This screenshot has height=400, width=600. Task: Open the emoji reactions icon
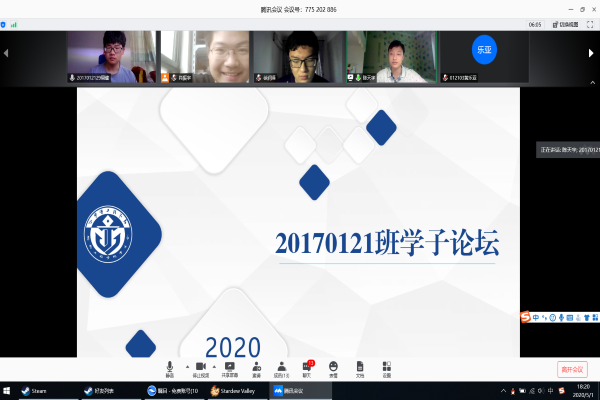tap(333, 368)
